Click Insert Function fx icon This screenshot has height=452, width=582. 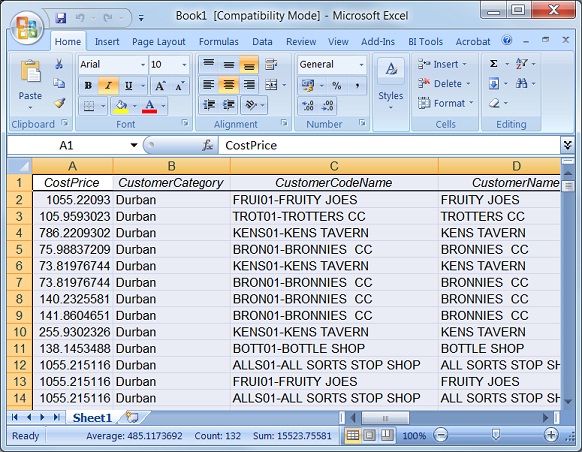click(208, 145)
